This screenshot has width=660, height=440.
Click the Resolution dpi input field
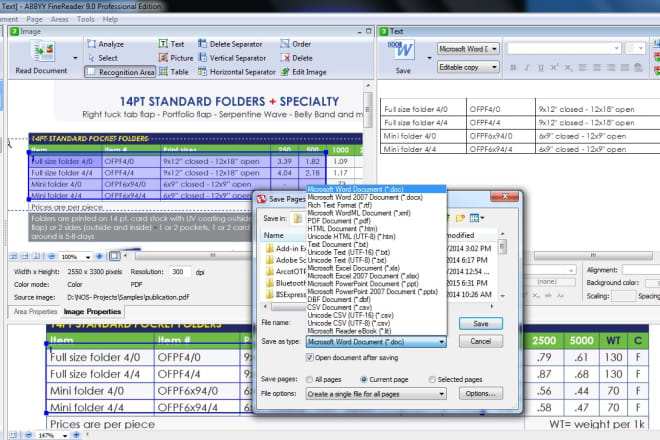pos(180,272)
